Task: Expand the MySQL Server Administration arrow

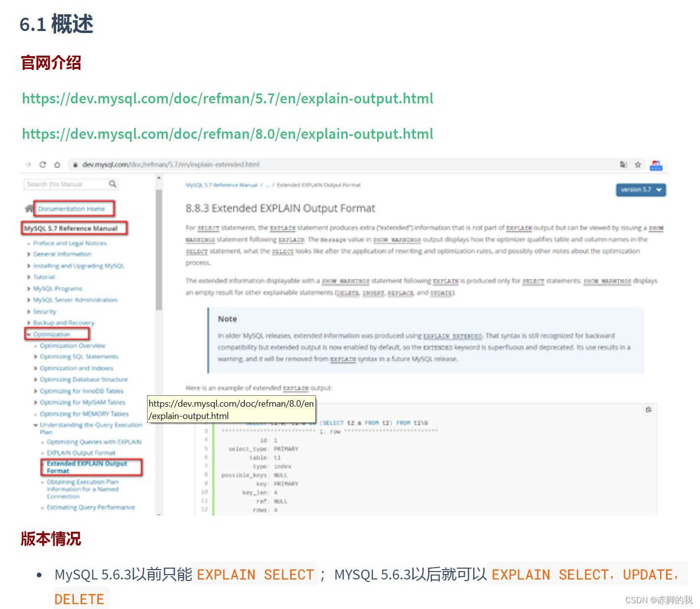Action: coord(29,300)
